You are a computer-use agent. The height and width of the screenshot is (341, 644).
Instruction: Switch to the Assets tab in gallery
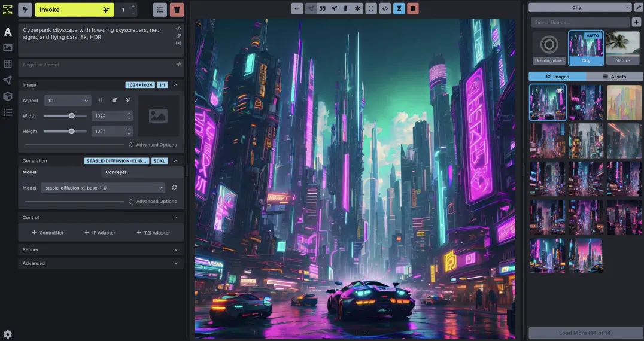coord(614,77)
